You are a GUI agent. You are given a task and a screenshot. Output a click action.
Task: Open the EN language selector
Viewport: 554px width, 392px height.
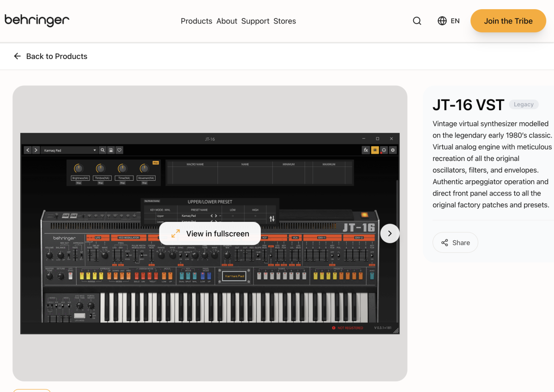(x=449, y=21)
